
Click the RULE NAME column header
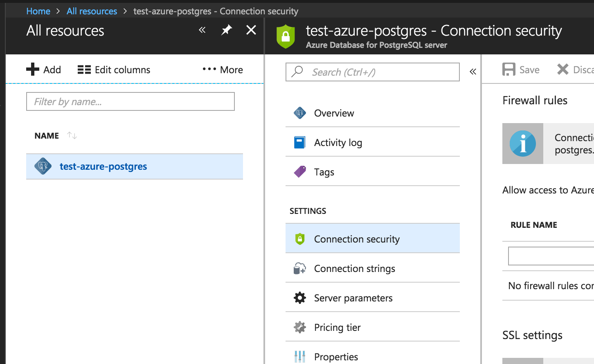point(534,225)
